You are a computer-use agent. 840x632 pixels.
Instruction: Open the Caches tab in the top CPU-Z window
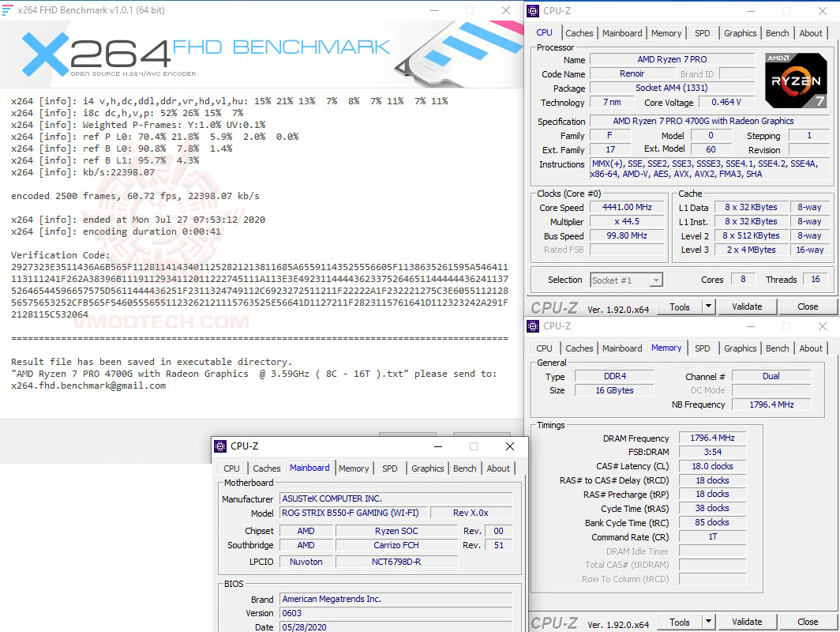(x=579, y=33)
